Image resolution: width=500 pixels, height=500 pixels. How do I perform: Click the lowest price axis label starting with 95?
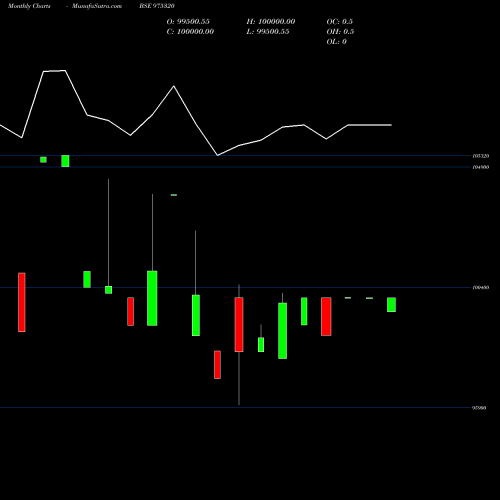(x=479, y=408)
